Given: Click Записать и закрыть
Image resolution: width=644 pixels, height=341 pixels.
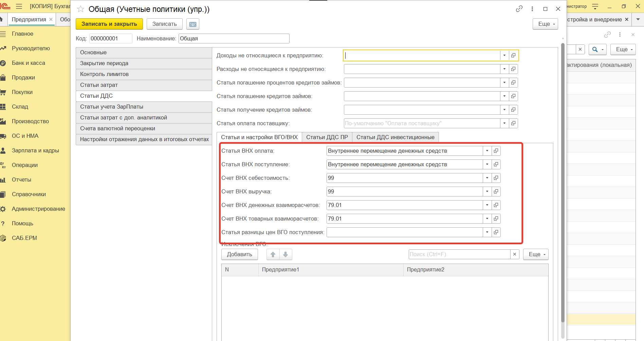Looking at the screenshot, I should tap(109, 24).
